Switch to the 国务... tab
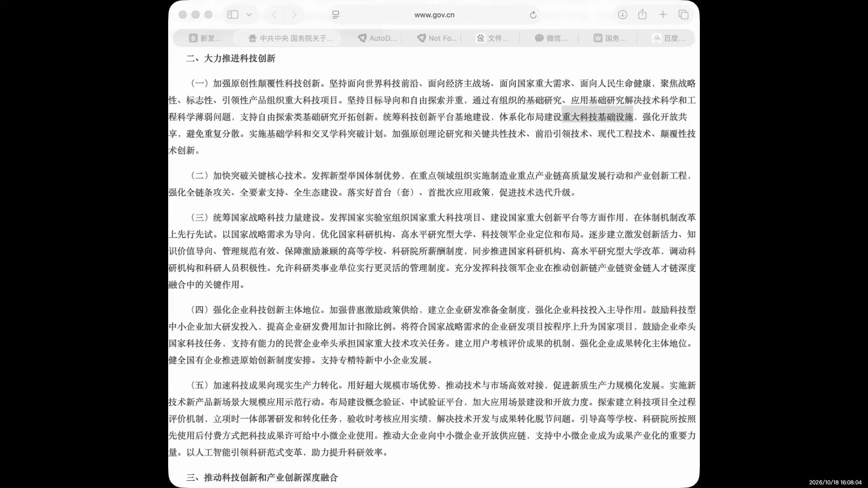This screenshot has width=868, height=488. (610, 38)
